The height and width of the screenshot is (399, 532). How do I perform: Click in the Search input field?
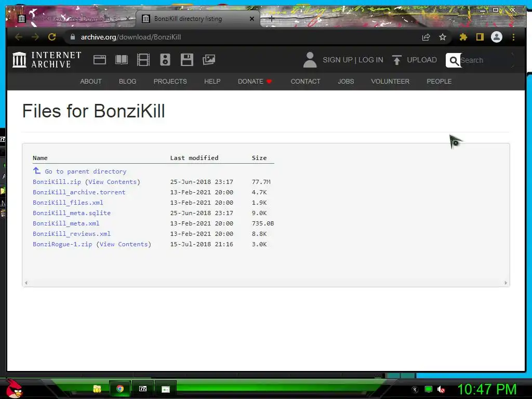click(486, 60)
